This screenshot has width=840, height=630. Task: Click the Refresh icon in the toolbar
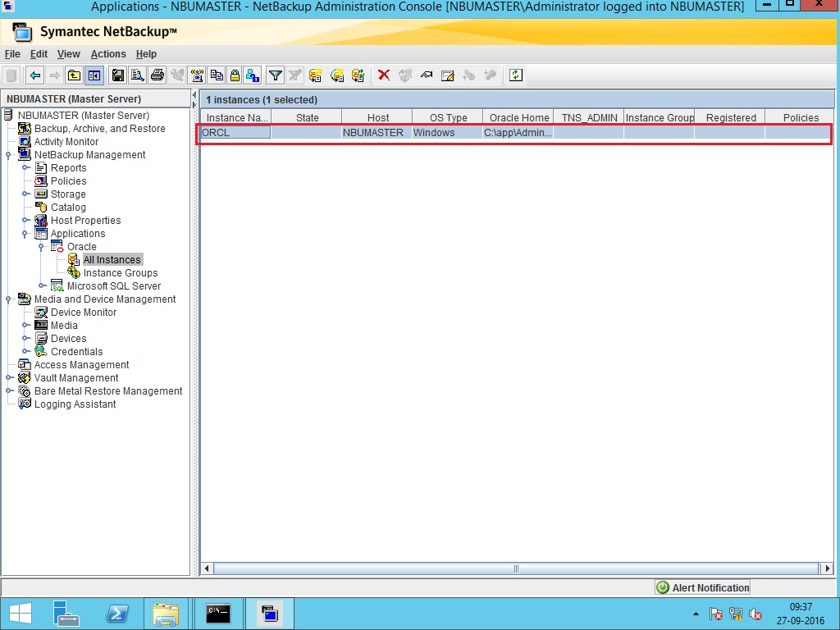(x=515, y=75)
